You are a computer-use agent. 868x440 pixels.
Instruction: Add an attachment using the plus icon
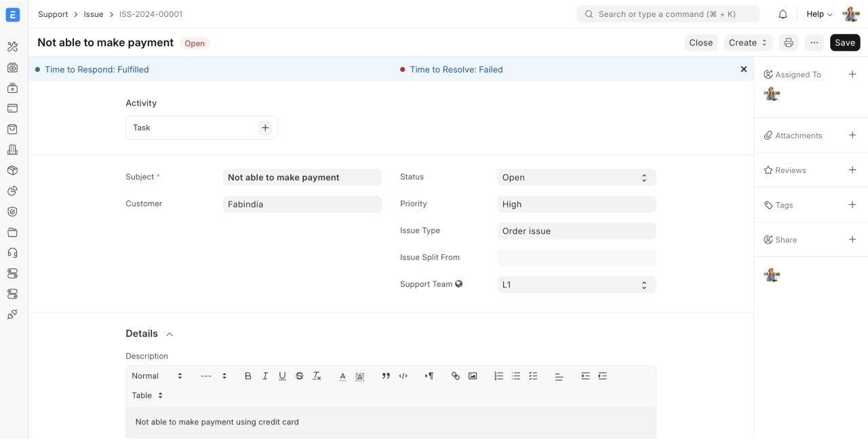(x=852, y=136)
